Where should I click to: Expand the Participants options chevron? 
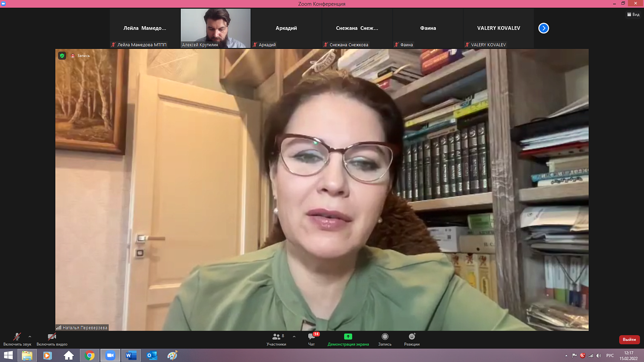(294, 337)
